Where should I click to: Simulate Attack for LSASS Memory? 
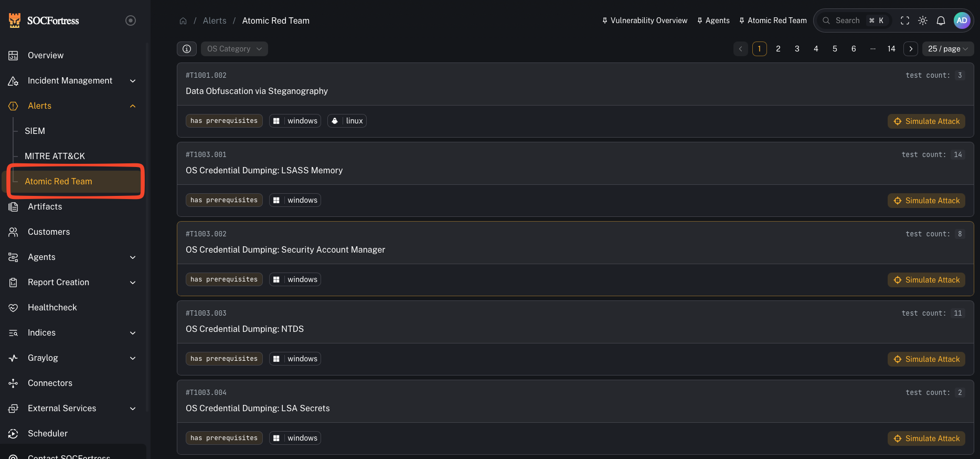926,201
